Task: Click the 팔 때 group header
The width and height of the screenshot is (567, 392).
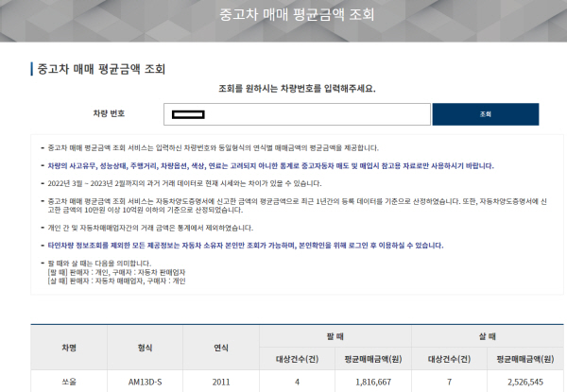Action: [335, 336]
